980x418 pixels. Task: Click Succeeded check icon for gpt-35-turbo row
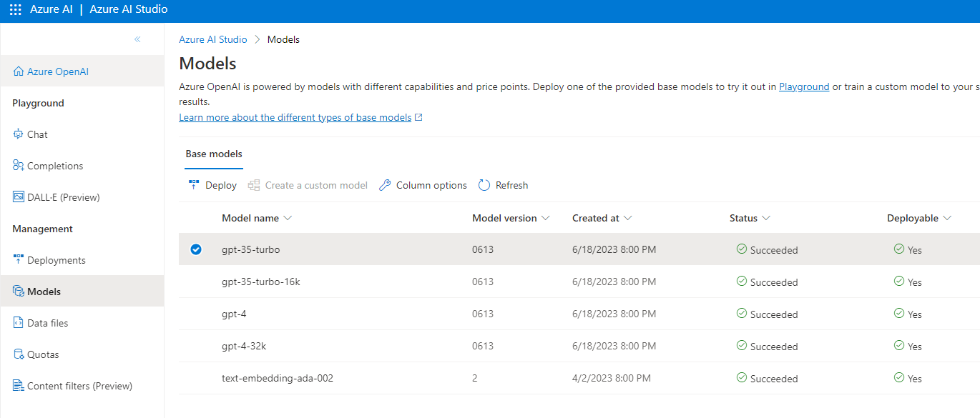coord(742,249)
